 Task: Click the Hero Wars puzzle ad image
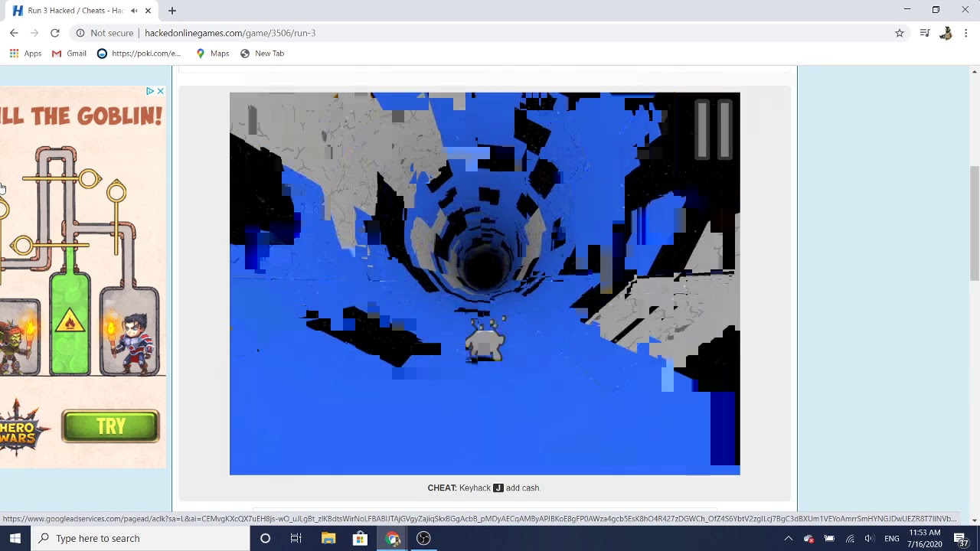[x=81, y=260]
